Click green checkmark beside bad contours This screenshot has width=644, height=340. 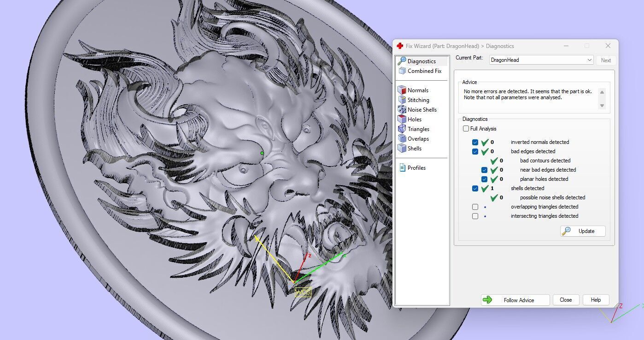tap(494, 161)
